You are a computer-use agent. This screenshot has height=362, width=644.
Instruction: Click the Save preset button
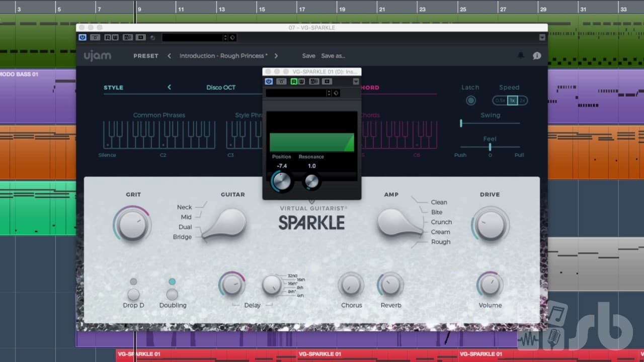click(x=309, y=56)
